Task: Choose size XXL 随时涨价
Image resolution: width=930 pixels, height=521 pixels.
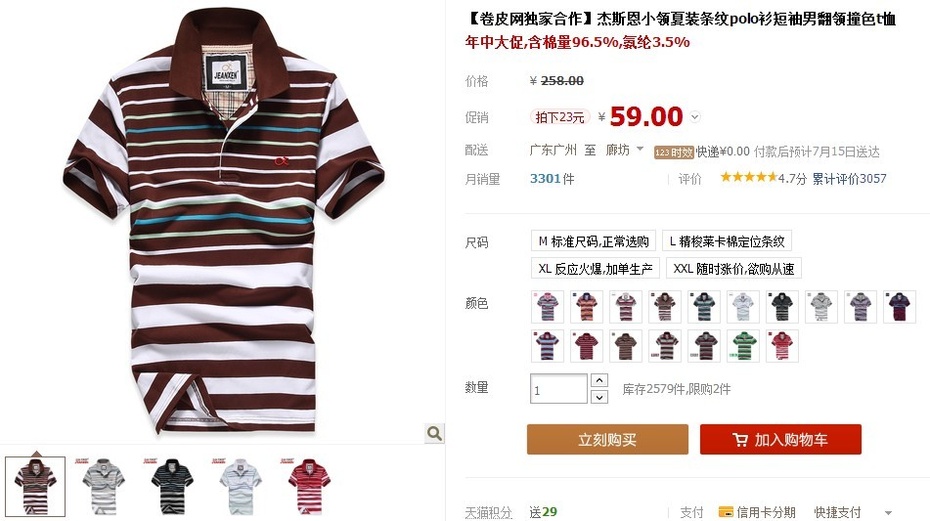Action: coord(734,269)
